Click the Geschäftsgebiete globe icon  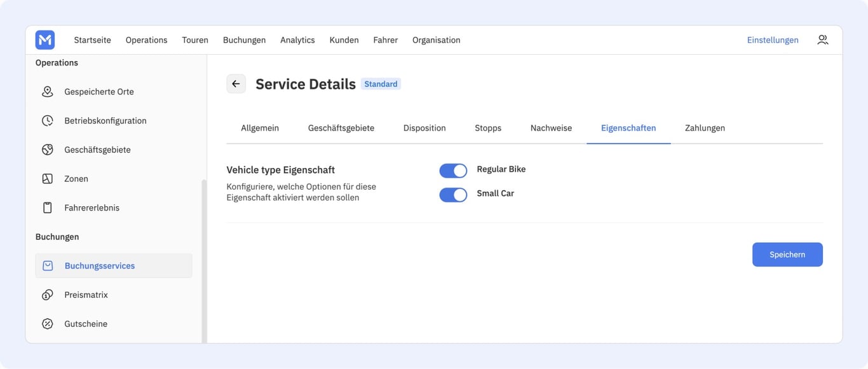48,150
